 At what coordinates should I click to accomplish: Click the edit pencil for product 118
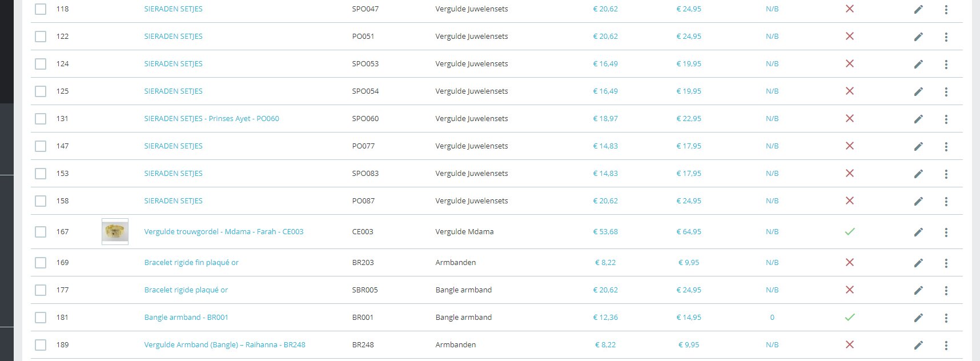pyautogui.click(x=918, y=10)
